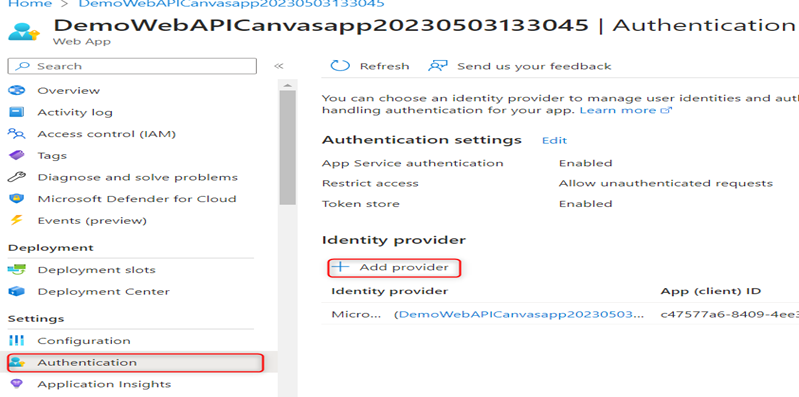Click the Access control (IAM) people icon
The image size is (799, 397).
click(x=17, y=134)
